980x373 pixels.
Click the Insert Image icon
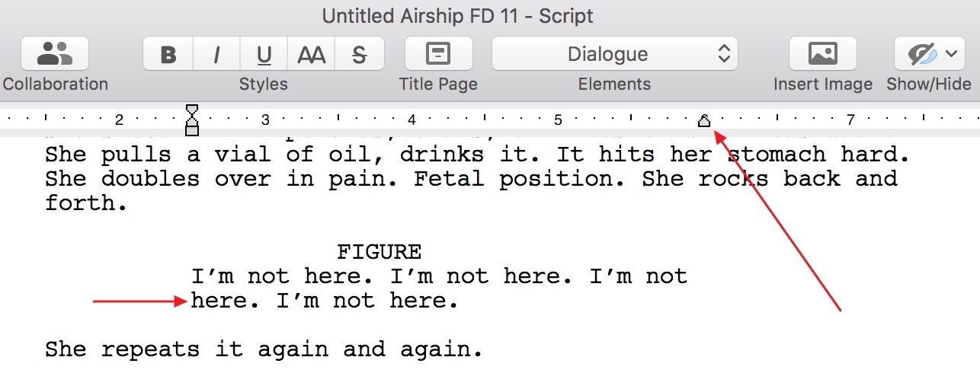(822, 54)
